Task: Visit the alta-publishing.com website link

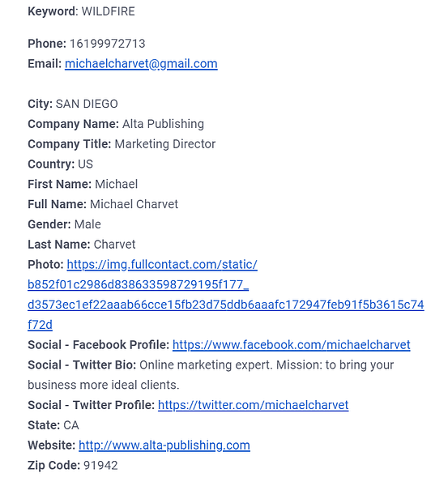Action: pos(164,446)
